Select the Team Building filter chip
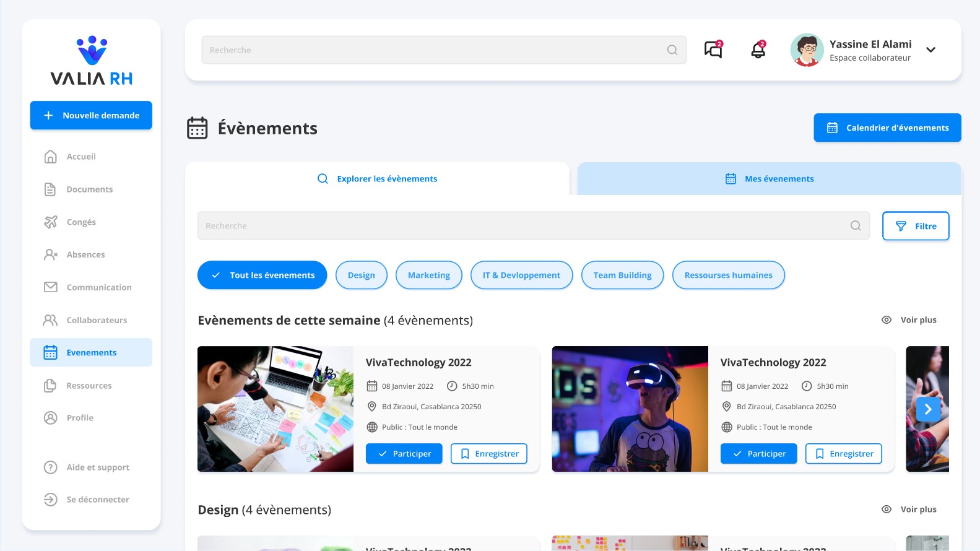 [622, 275]
